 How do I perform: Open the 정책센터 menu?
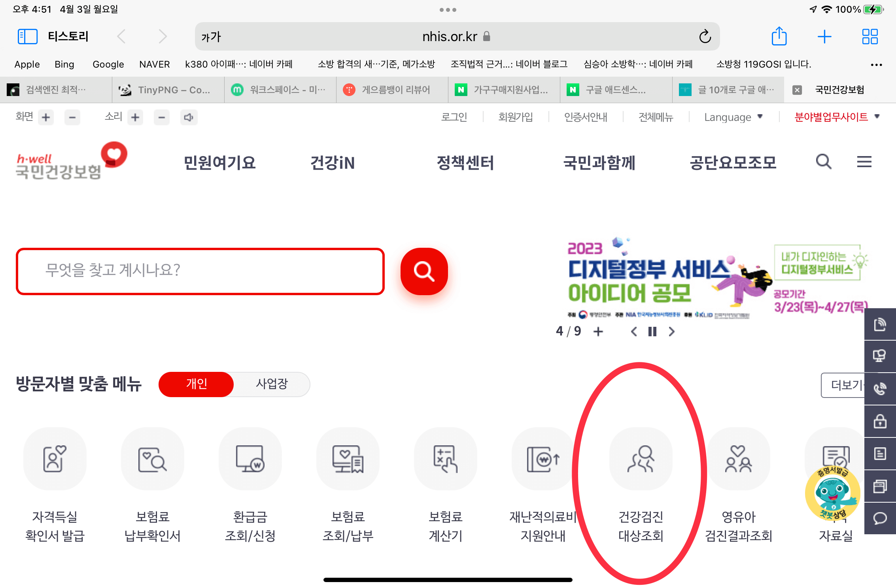465,163
